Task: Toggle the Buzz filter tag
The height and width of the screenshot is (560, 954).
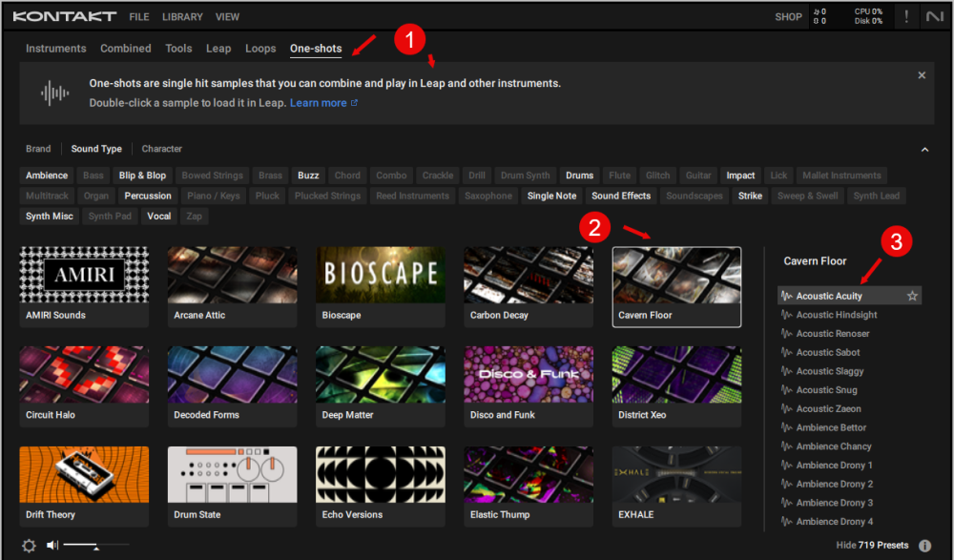Action: tap(308, 176)
